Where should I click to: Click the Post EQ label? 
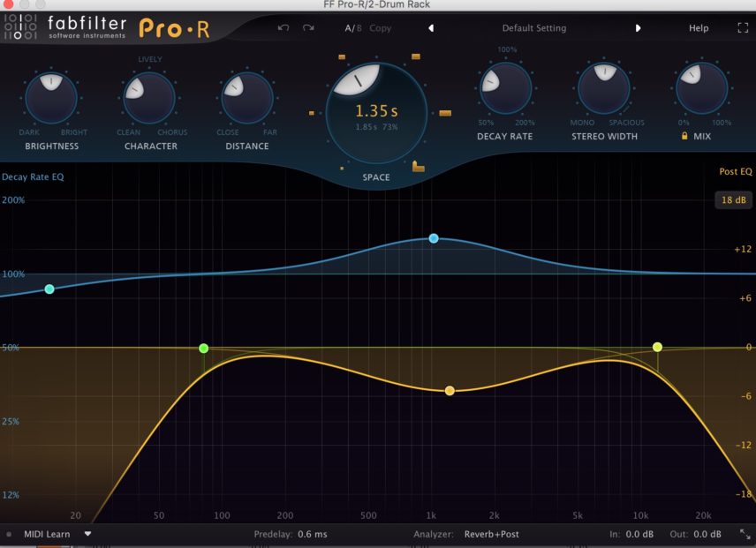point(736,171)
